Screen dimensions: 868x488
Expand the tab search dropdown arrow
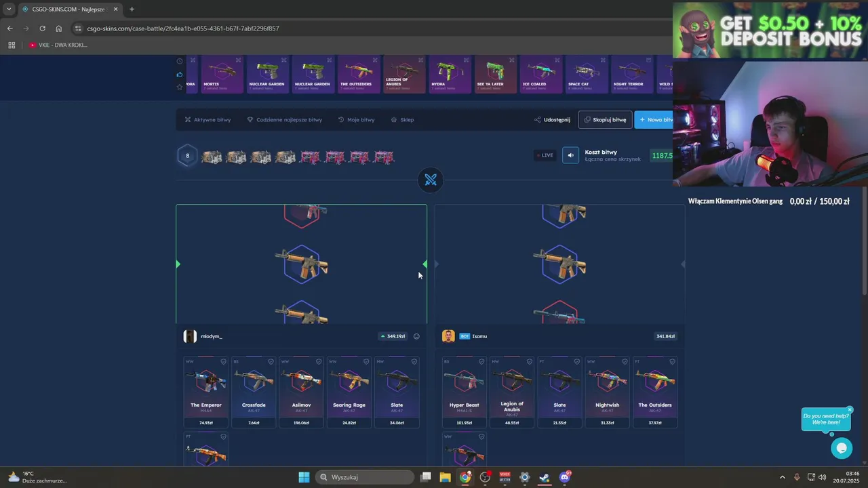click(x=8, y=9)
